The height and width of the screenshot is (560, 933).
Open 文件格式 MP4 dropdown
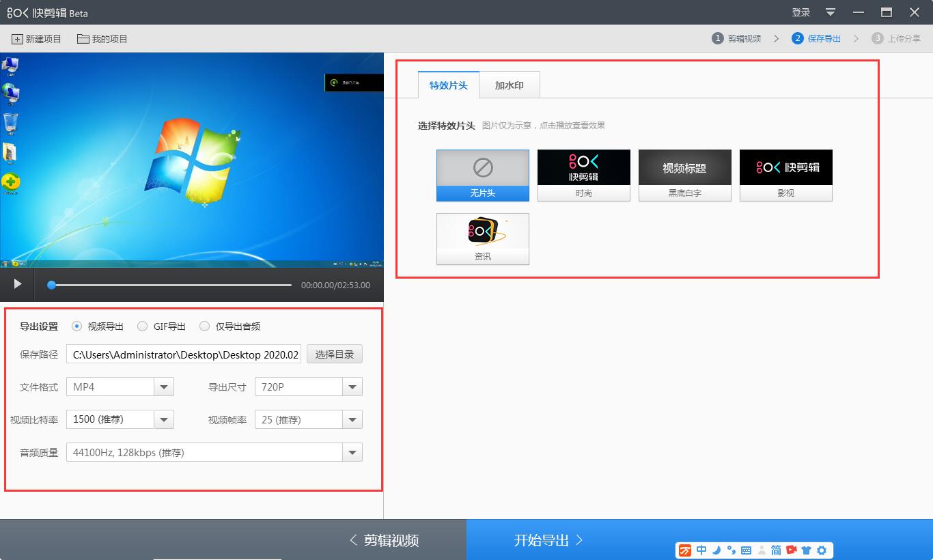[x=120, y=387]
